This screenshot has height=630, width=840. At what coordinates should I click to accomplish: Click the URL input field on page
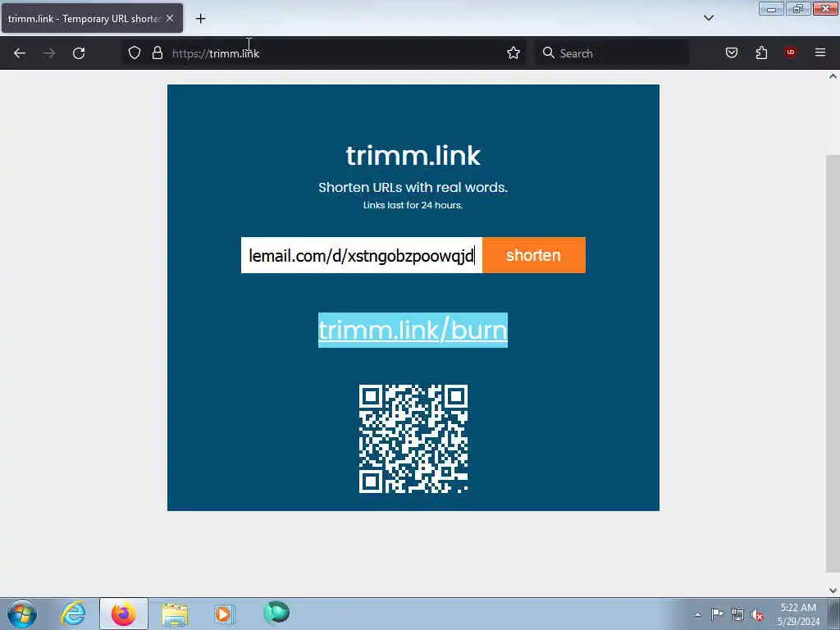362,256
